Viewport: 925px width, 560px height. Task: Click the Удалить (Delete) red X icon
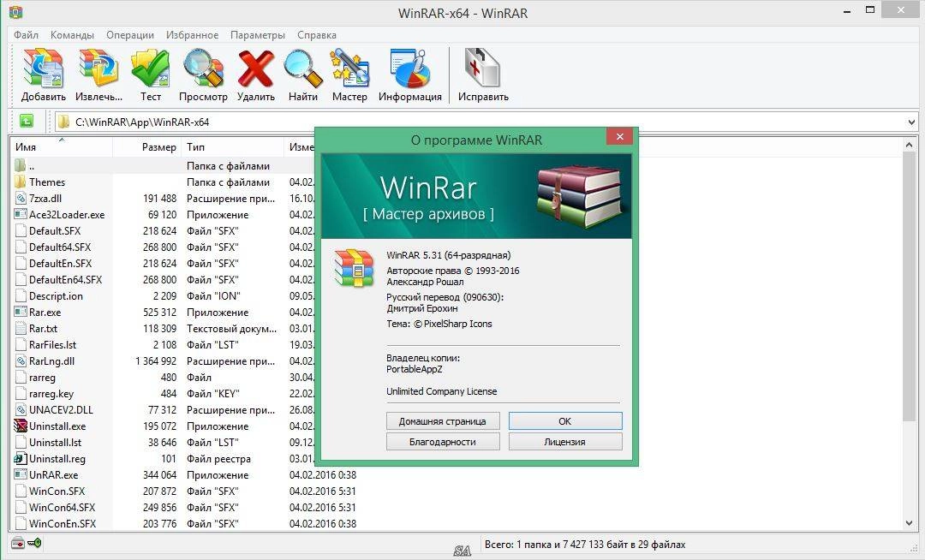(x=256, y=69)
